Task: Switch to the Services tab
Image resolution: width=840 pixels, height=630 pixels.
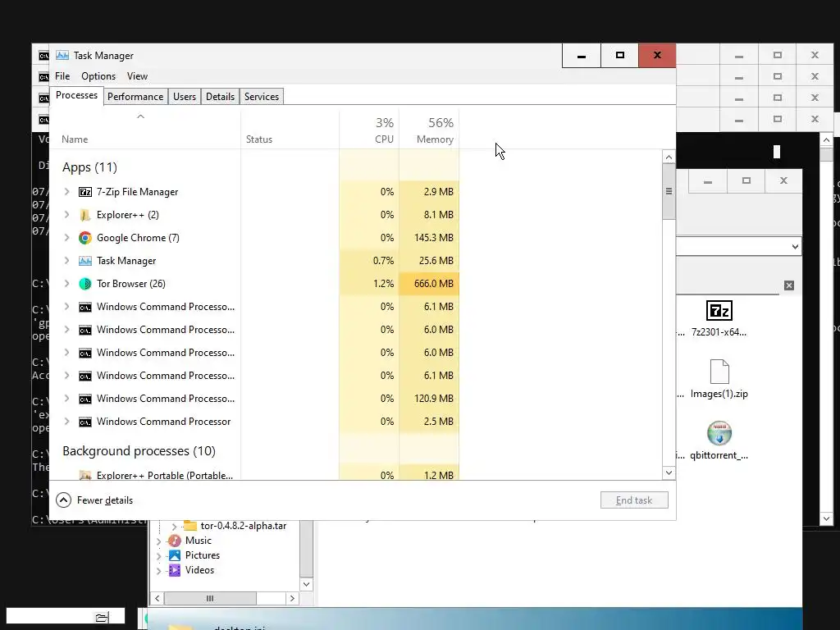Action: [262, 97]
